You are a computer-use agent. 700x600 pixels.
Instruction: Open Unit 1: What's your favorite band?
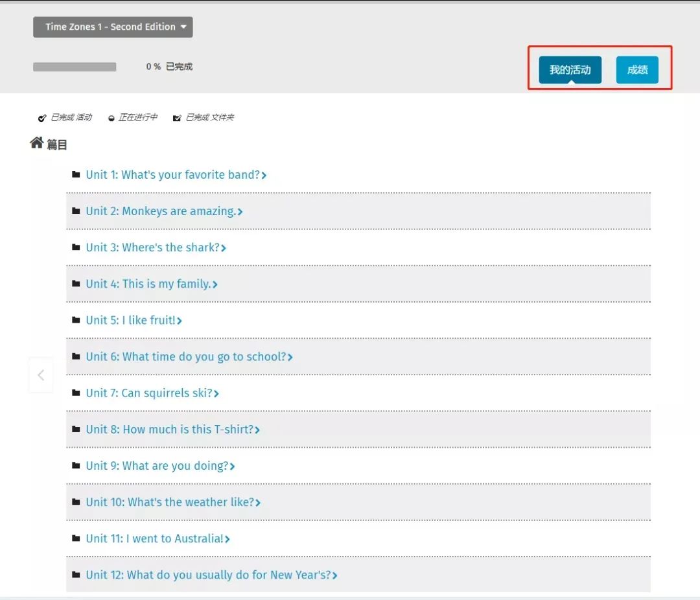[x=173, y=174]
